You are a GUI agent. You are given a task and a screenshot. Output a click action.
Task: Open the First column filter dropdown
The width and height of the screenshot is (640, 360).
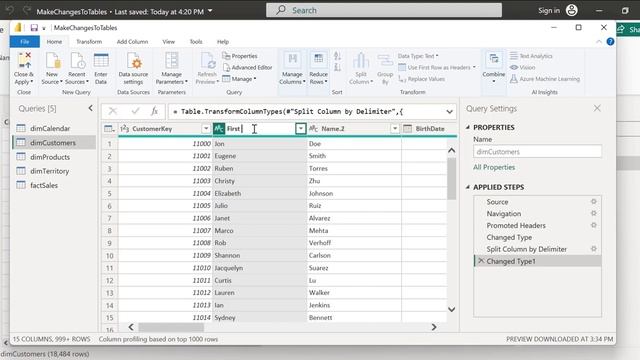coord(300,129)
